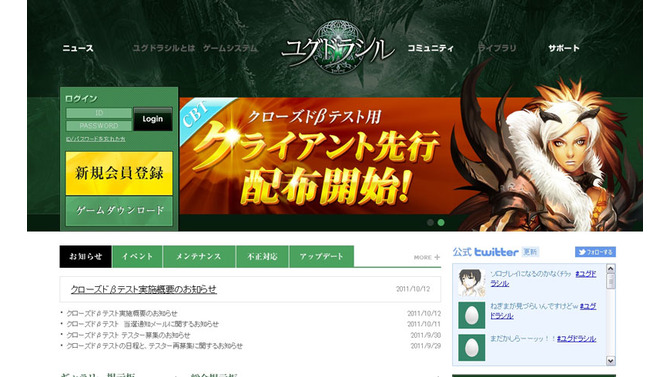Image resolution: width=670 pixels, height=377 pixels.
Task: Click the ゲームダウンロード button
Action: pos(119,211)
